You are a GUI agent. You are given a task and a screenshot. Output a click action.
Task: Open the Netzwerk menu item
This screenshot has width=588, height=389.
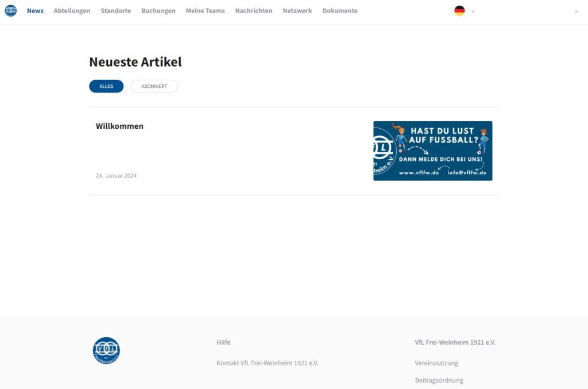click(297, 11)
